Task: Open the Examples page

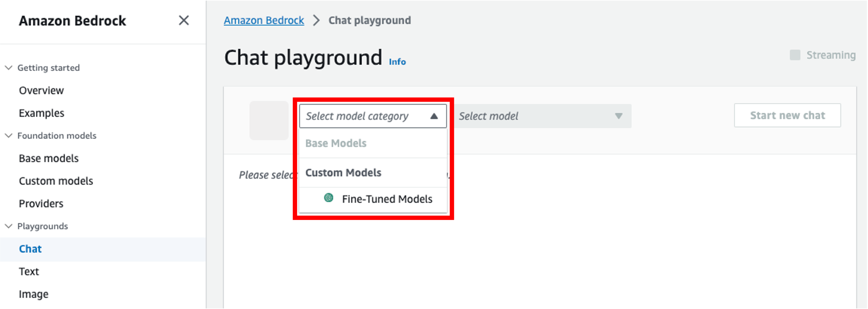Action: tap(41, 113)
